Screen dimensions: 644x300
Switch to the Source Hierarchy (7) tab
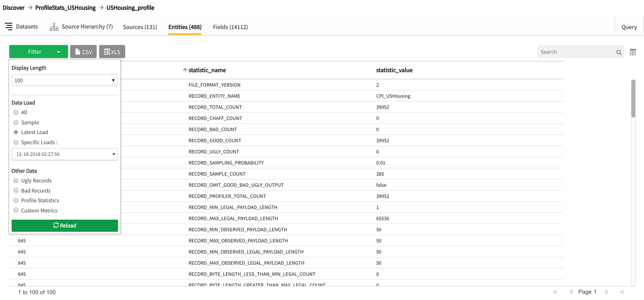(x=87, y=26)
